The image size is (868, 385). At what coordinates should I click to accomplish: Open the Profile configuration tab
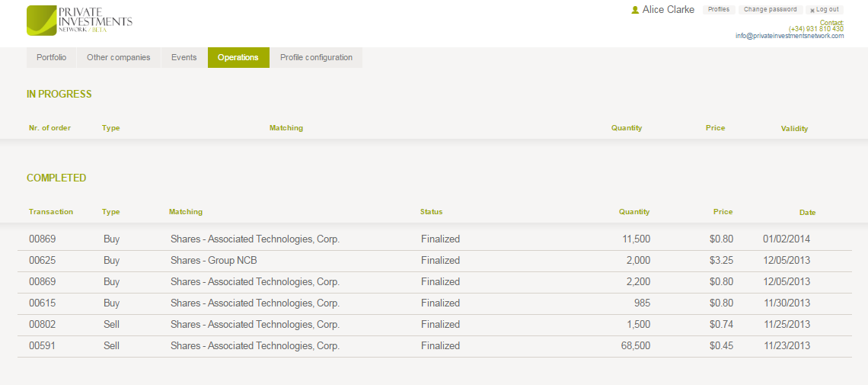coord(316,58)
